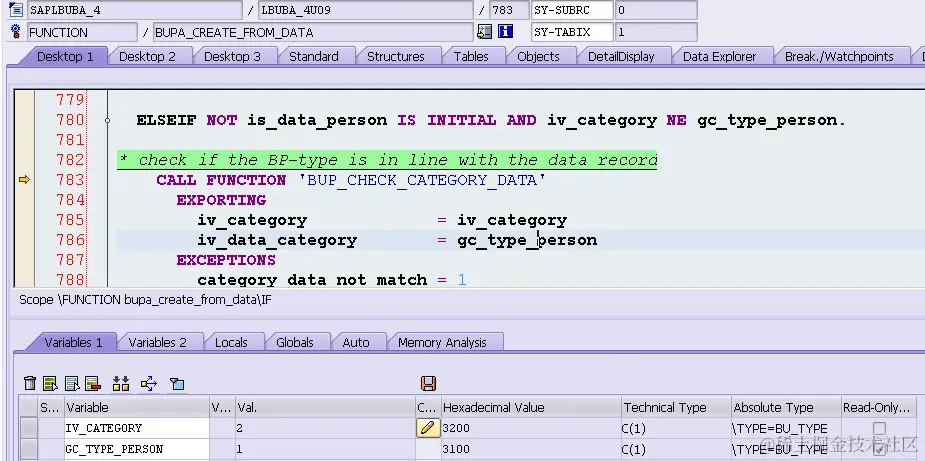The image size is (925, 461).
Task: Toggle the Read-Only checkbox for GC_TYPE_PERSON
Action: coord(879,450)
